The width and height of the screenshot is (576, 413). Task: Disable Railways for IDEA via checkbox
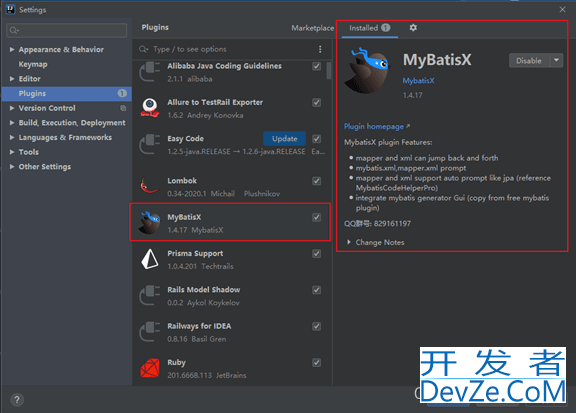[x=316, y=326]
